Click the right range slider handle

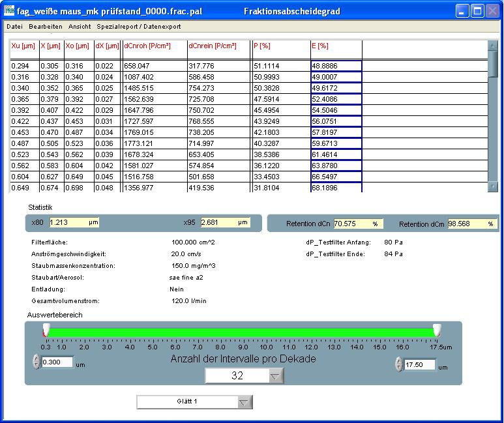(437, 330)
